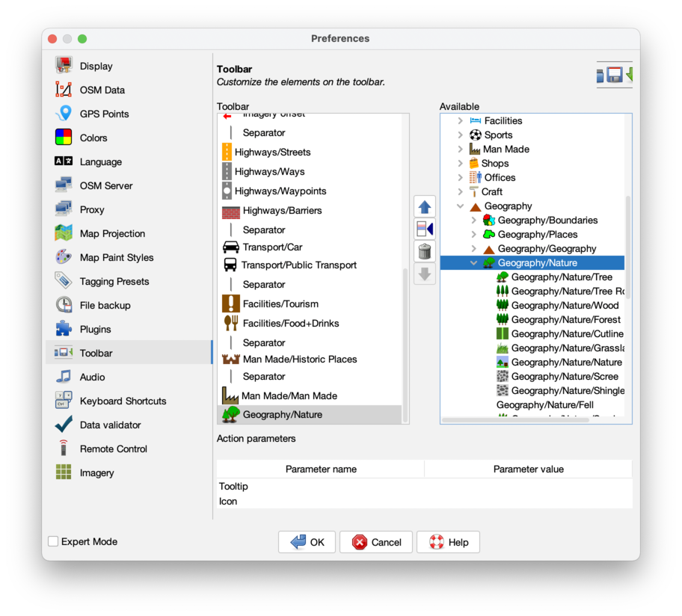Open Map Paint Styles preferences
This screenshot has width=682, height=616.
pos(116,257)
